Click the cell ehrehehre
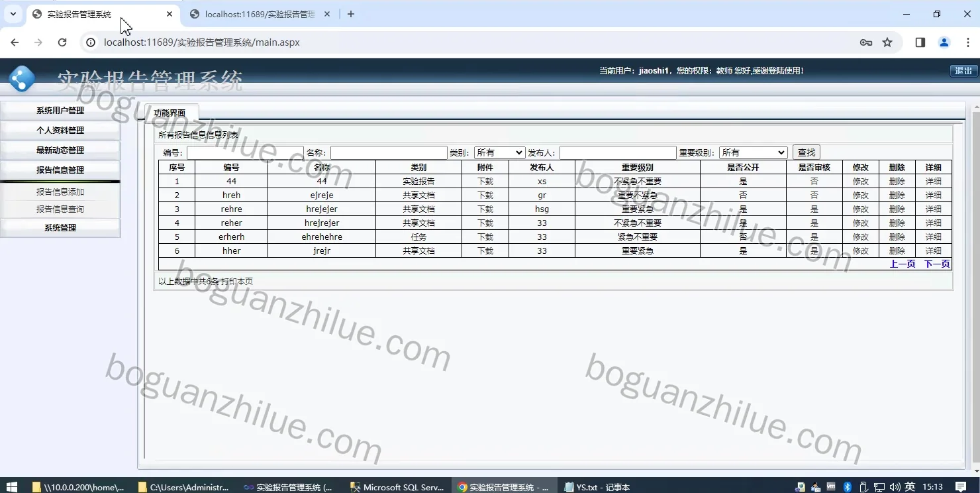Image resolution: width=980 pixels, height=493 pixels. [x=322, y=237]
